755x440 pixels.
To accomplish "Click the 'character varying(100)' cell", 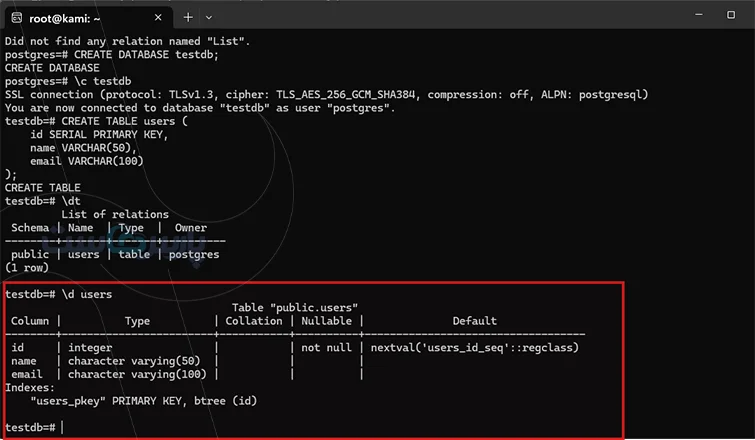I will pos(137,374).
